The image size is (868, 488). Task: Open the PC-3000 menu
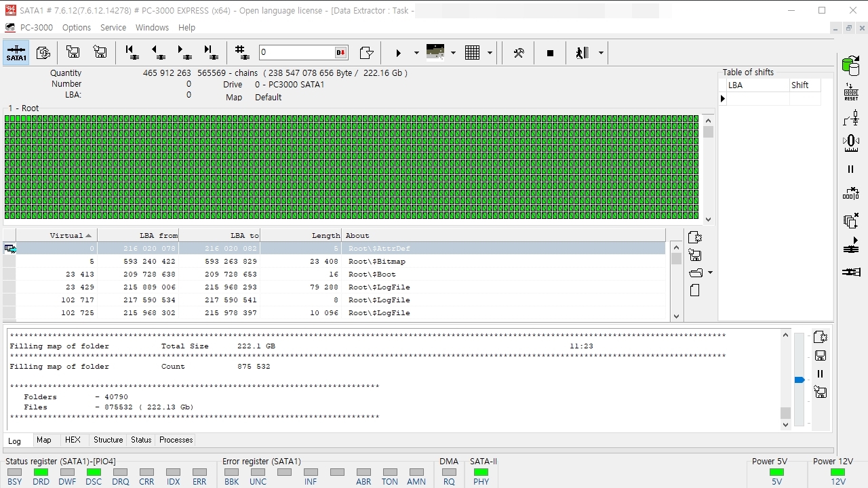37,28
